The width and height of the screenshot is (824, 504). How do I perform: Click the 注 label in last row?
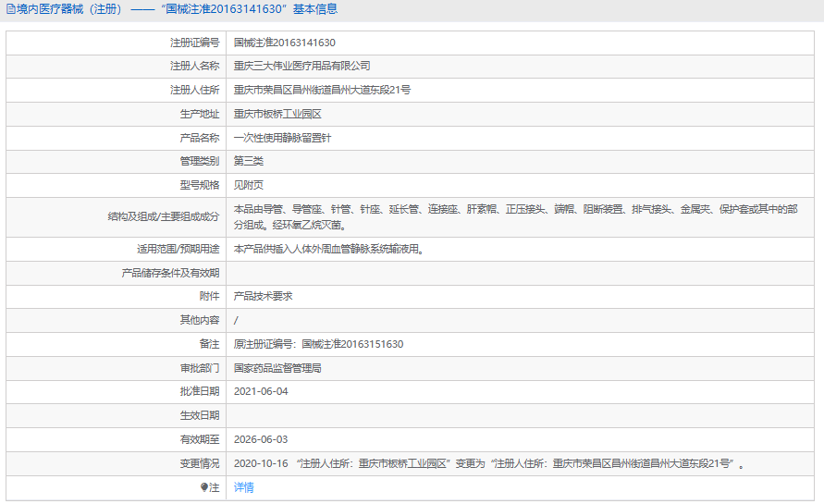pyautogui.click(x=215, y=487)
